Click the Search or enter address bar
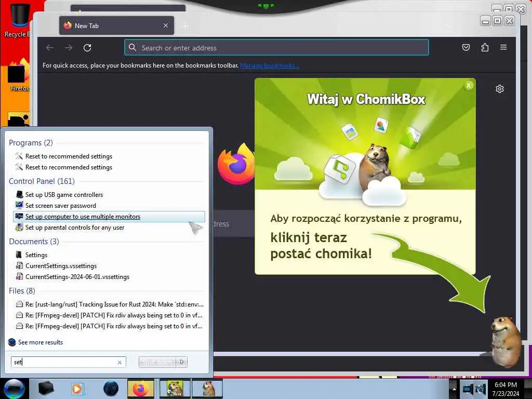 coord(276,48)
